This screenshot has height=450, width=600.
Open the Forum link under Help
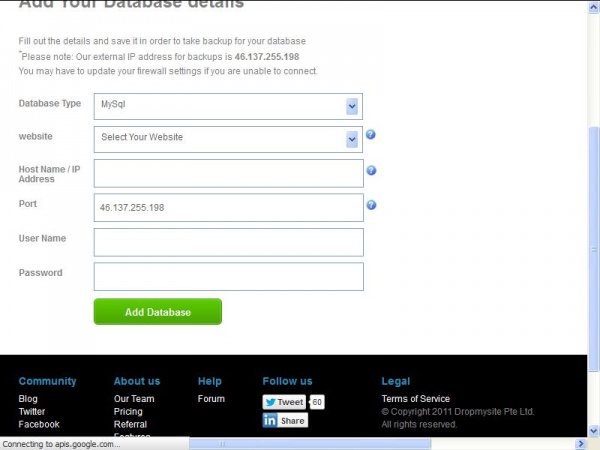point(211,399)
